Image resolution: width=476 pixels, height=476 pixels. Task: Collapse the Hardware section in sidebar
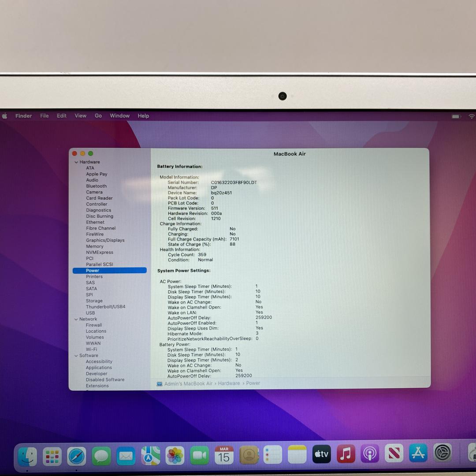pyautogui.click(x=76, y=162)
